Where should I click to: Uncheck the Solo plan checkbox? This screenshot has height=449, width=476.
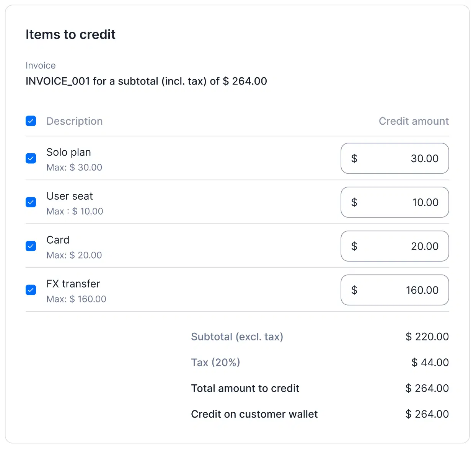(x=31, y=158)
